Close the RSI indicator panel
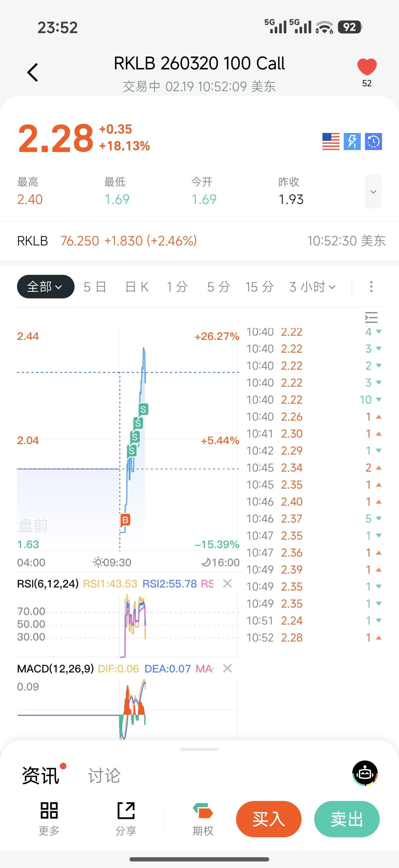Viewport: 399px width, 868px height. click(228, 583)
